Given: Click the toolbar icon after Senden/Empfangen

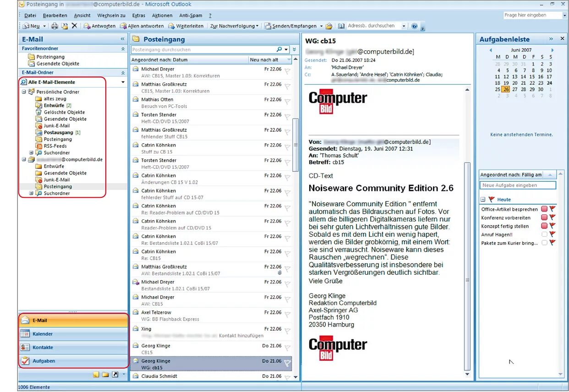Looking at the screenshot, I should pos(329,26).
